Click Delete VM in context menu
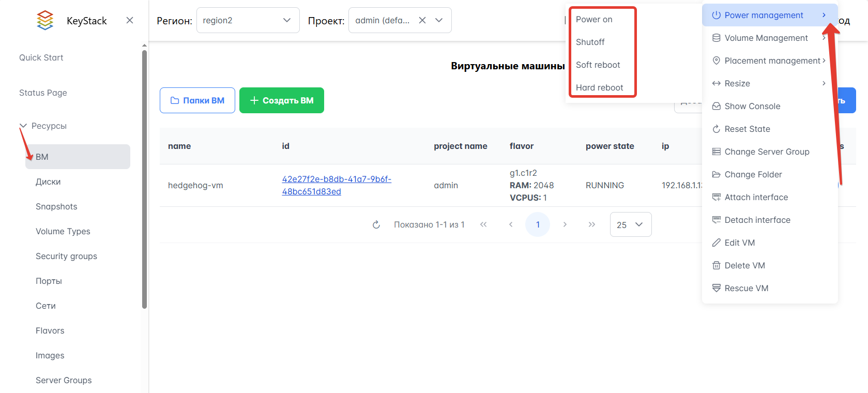868x393 pixels. click(x=744, y=265)
